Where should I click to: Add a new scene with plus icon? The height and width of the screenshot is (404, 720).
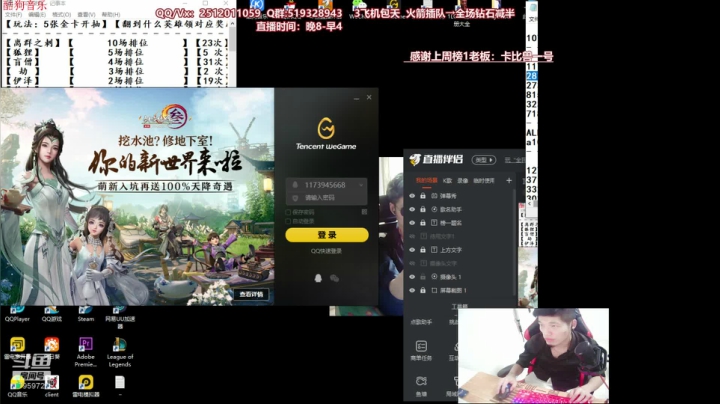point(509,180)
